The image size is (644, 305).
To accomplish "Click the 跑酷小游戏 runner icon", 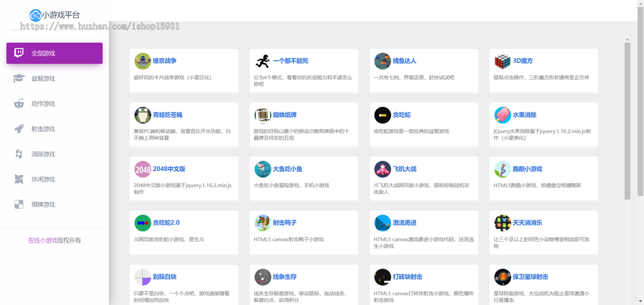I will point(502,169).
